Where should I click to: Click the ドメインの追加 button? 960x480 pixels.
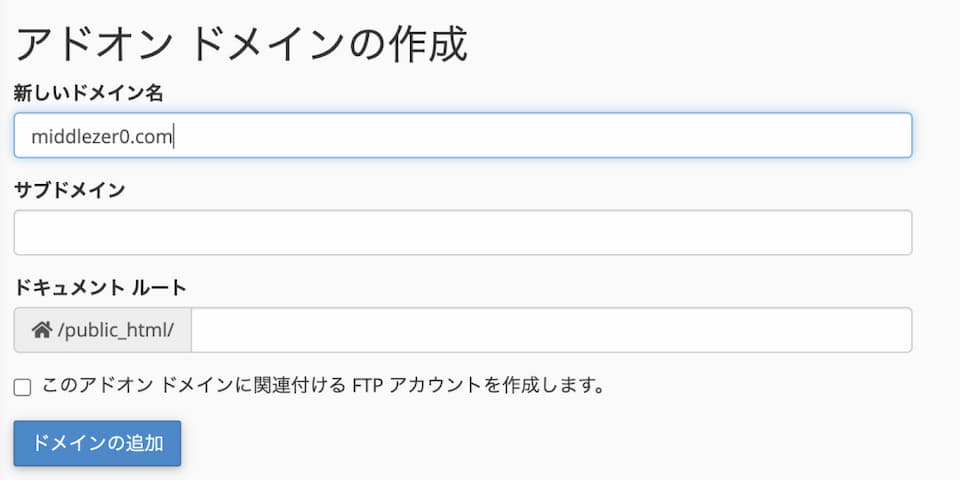click(x=97, y=443)
